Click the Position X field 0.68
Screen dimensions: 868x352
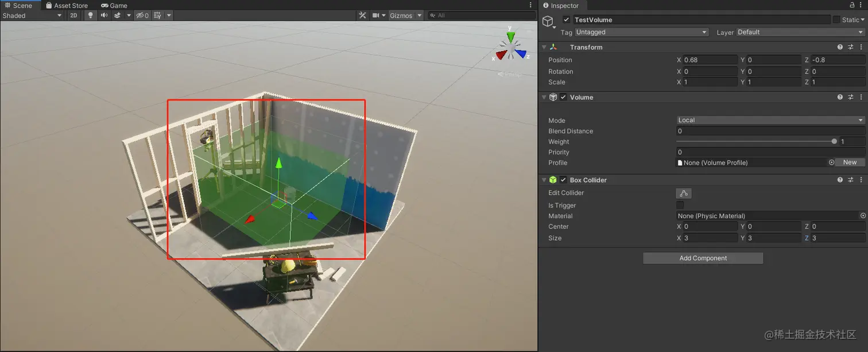710,60
